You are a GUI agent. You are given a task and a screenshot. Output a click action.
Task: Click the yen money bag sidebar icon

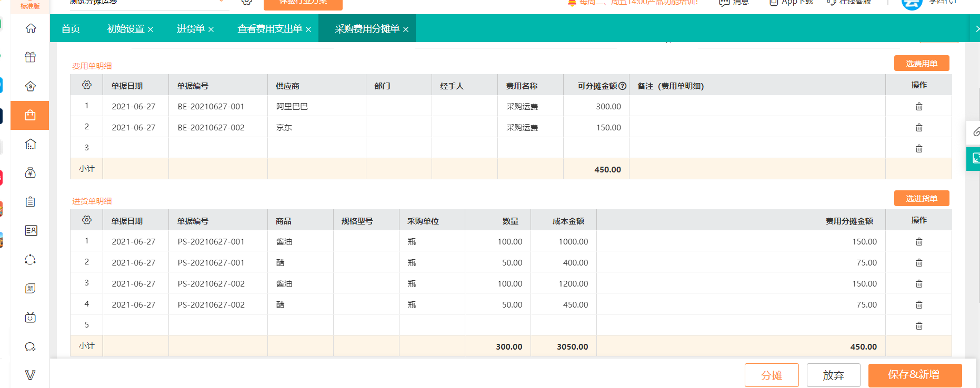[x=31, y=173]
